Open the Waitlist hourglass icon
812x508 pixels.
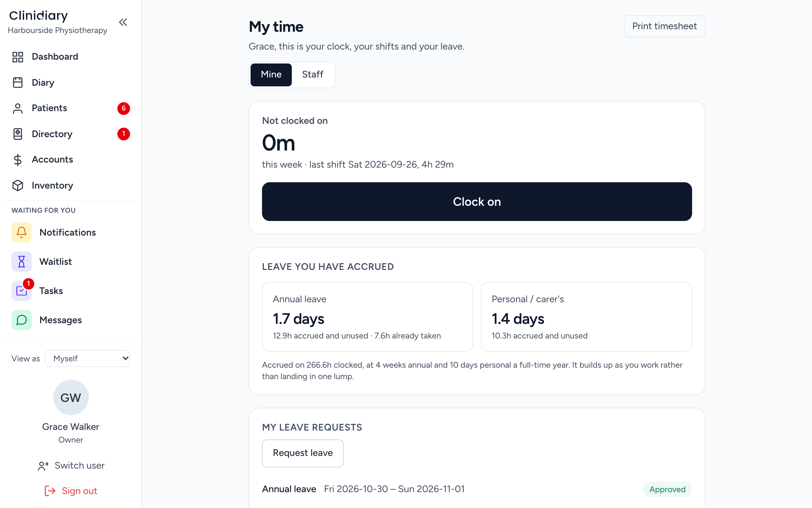coord(22,261)
